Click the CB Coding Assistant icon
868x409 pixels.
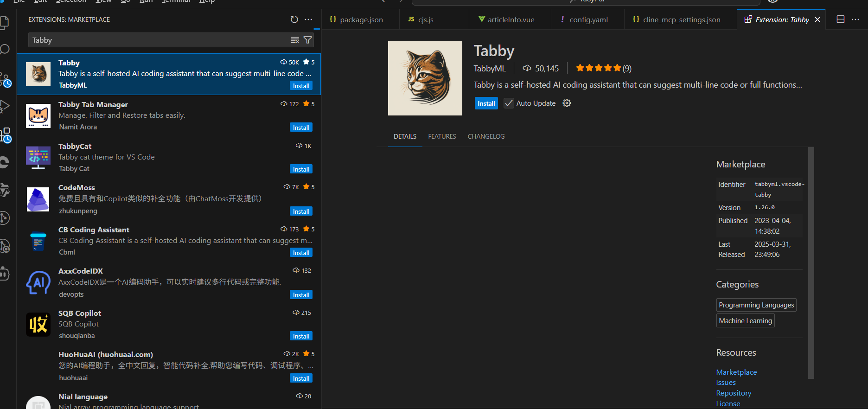pyautogui.click(x=38, y=241)
